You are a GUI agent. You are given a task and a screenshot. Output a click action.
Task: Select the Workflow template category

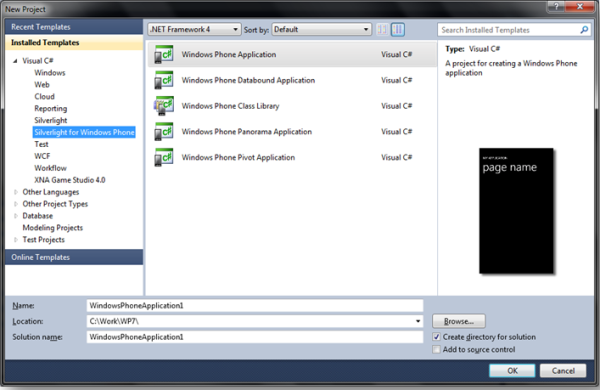tap(50, 168)
